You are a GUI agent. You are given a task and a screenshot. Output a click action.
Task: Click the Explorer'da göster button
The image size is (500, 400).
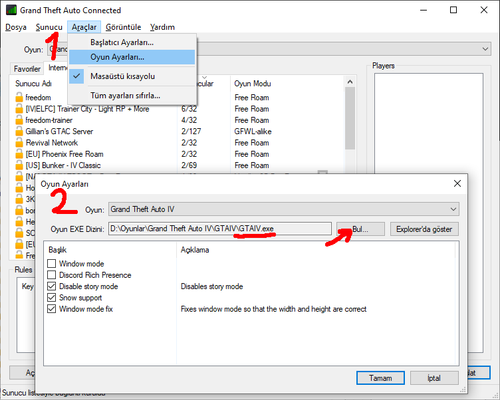pos(424,229)
